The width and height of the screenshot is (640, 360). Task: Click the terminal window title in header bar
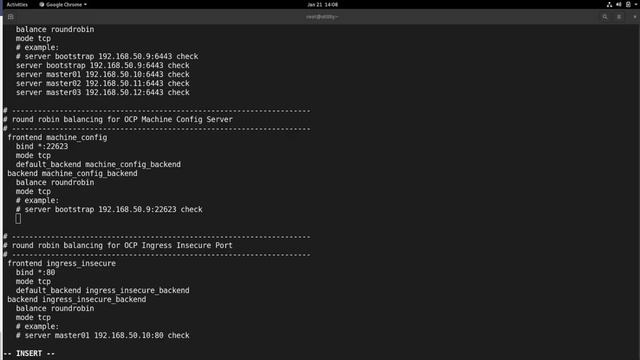(x=322, y=17)
